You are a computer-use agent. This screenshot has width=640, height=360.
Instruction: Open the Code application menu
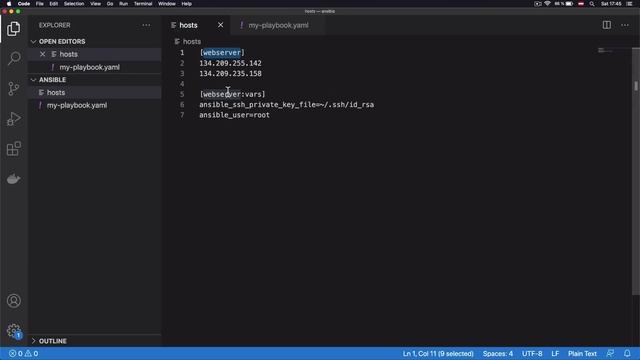pyautogui.click(x=24, y=4)
